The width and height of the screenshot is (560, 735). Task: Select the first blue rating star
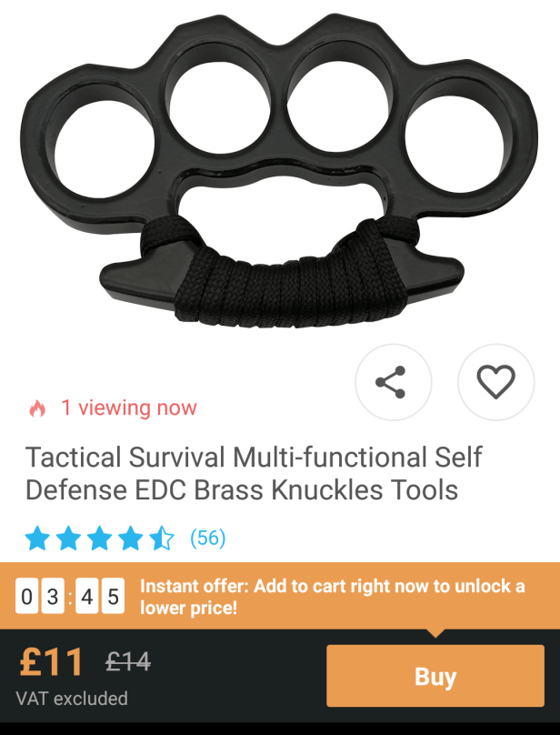[37, 539]
